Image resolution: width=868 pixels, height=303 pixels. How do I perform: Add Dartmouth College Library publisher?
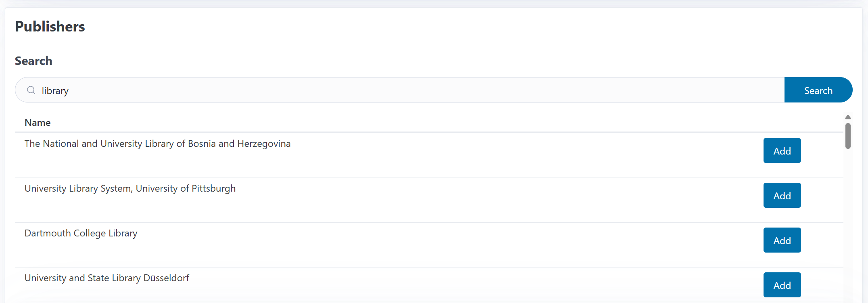[x=782, y=240]
